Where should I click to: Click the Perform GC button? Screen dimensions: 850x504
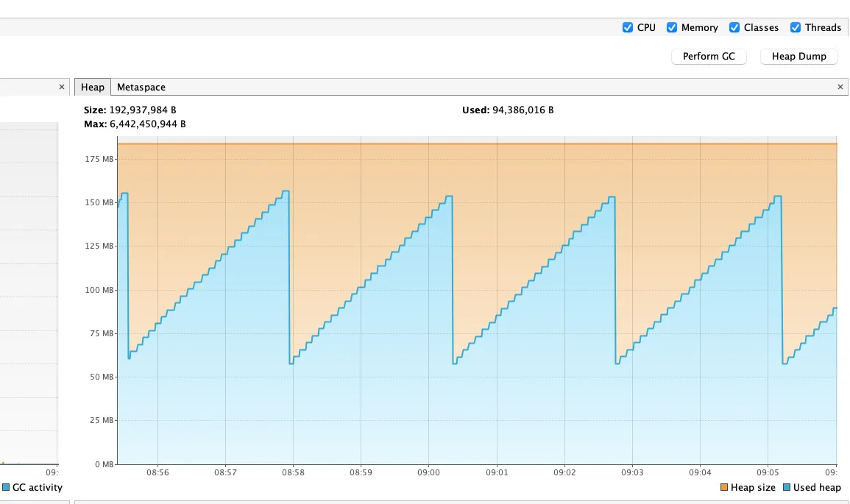pyautogui.click(x=709, y=56)
